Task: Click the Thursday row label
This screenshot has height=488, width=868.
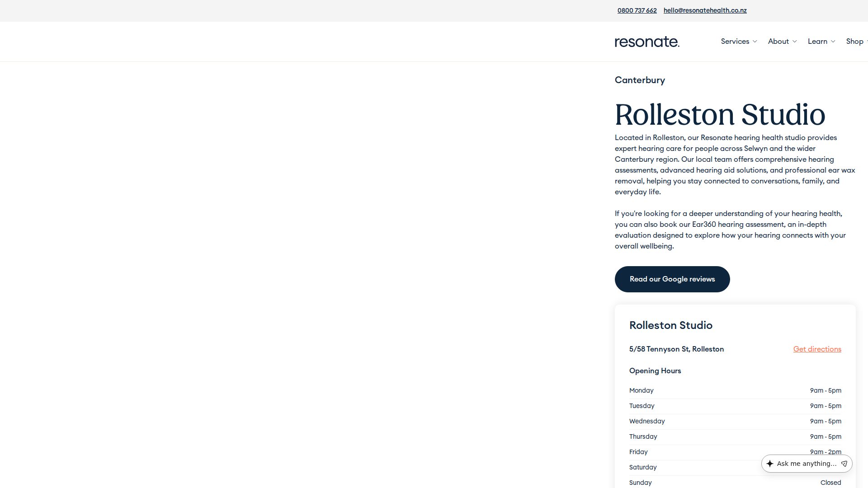Action: coord(643,436)
